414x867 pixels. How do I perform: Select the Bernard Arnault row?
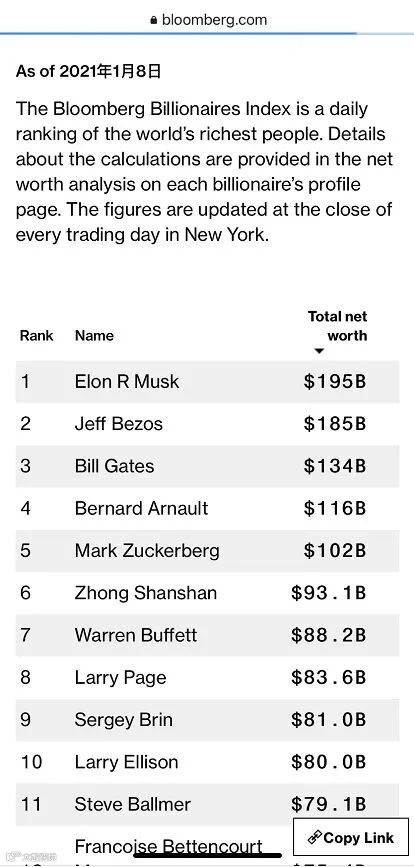[x=207, y=508]
